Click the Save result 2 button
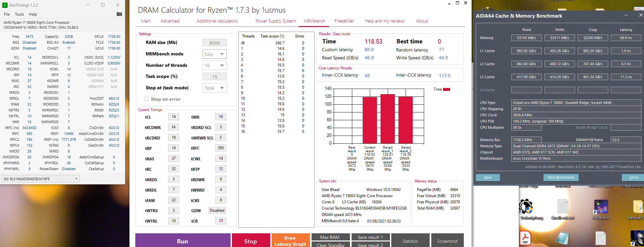The height and width of the screenshot is (247, 644). [x=370, y=244]
